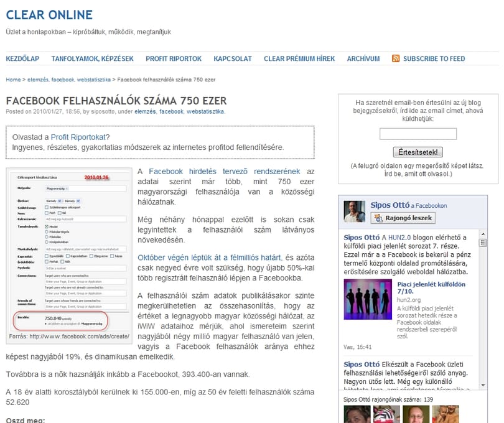Viewport: 504px width, 423px height.
Task: Click the Vas, 16:41 timestamp
Action: [x=357, y=347]
